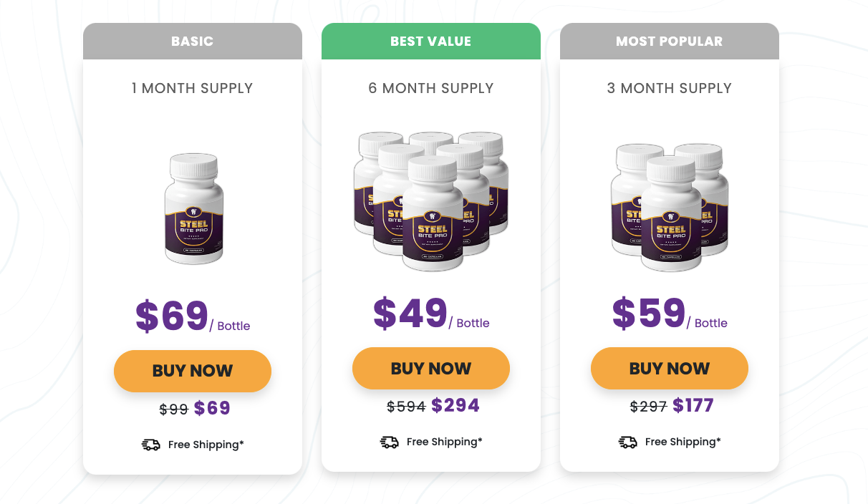Select the green BEST VALUE header

click(x=431, y=42)
